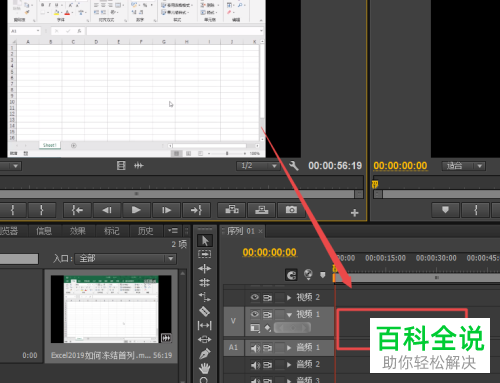This screenshot has height=383, width=500.
Task: Open the 1/2 playback resolution dropdown
Action: coord(258,166)
